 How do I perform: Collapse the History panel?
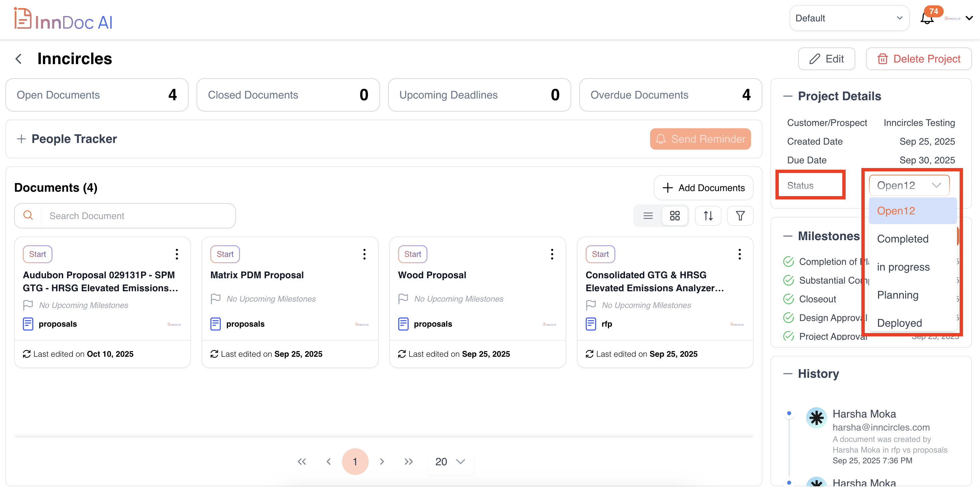click(787, 374)
